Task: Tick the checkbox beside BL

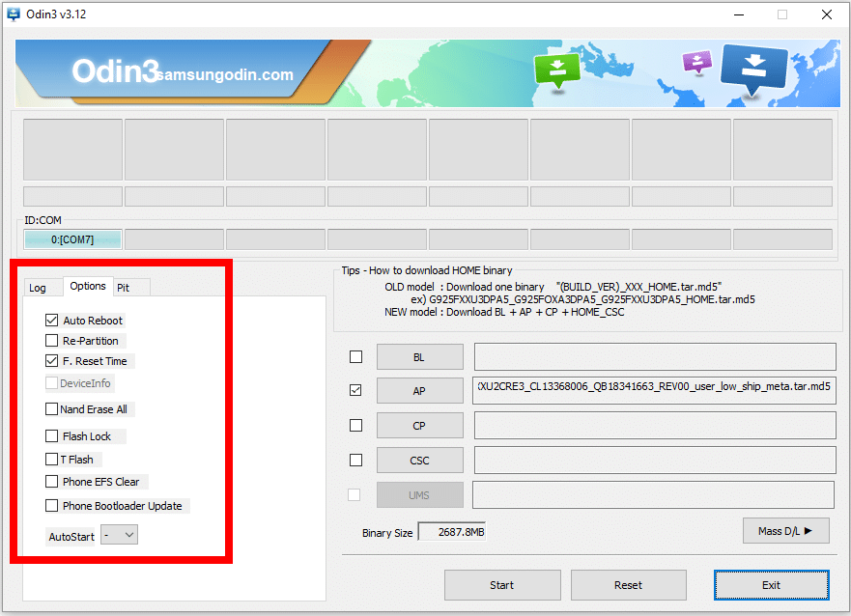Action: 356,357
